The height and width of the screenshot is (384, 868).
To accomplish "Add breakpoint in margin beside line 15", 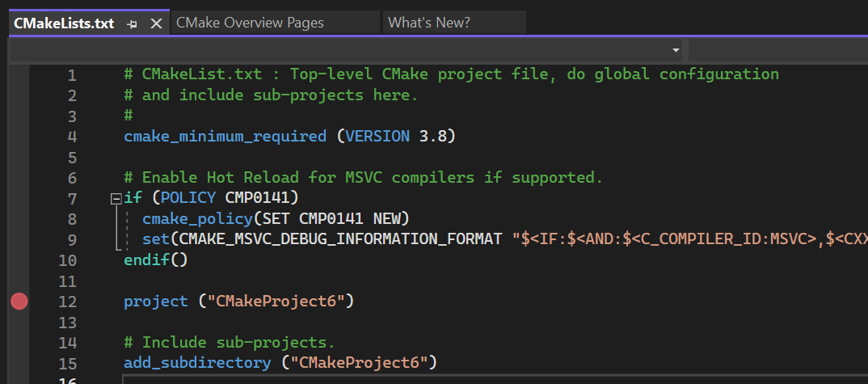I will (19, 363).
